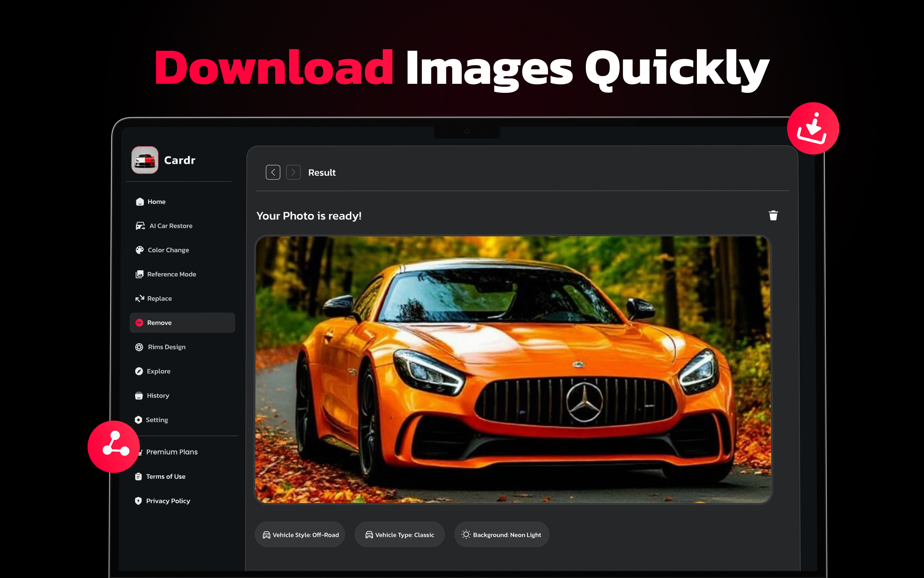Screen dimensions: 924x578
Task: Click the car icon in Vehicle Style chip
Action: (x=267, y=535)
